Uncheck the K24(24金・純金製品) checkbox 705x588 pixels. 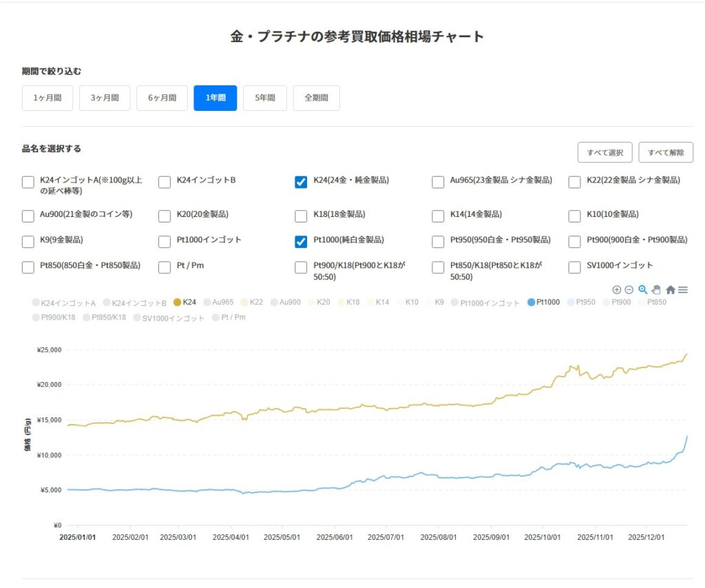coord(301,182)
